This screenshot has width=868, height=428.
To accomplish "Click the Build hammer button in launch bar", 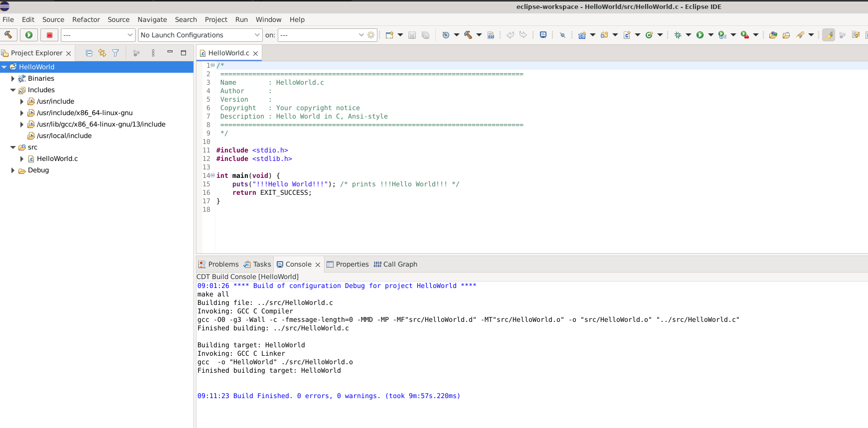I will coord(8,35).
